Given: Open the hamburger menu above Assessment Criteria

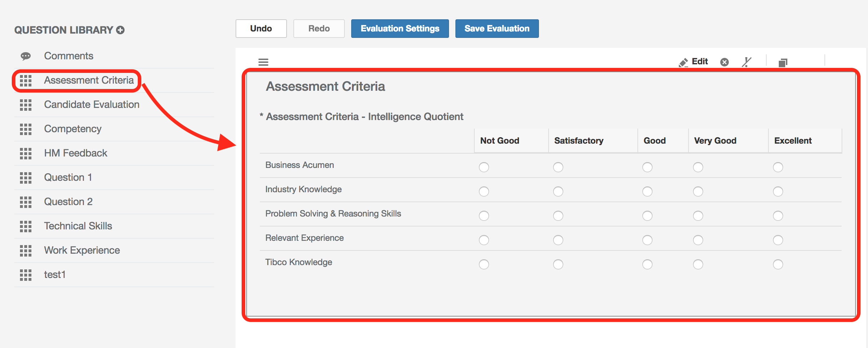Looking at the screenshot, I should 263,61.
